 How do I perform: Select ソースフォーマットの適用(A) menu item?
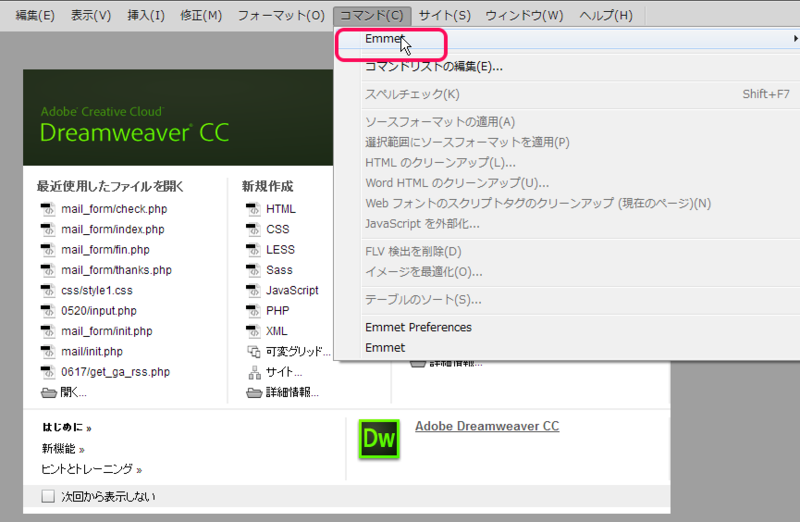pyautogui.click(x=567, y=122)
